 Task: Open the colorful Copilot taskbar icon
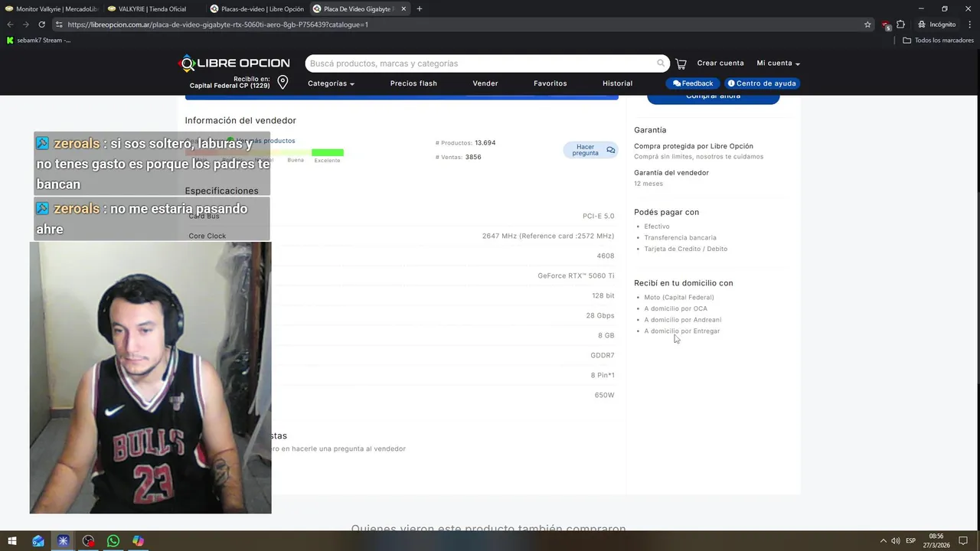[x=138, y=541]
